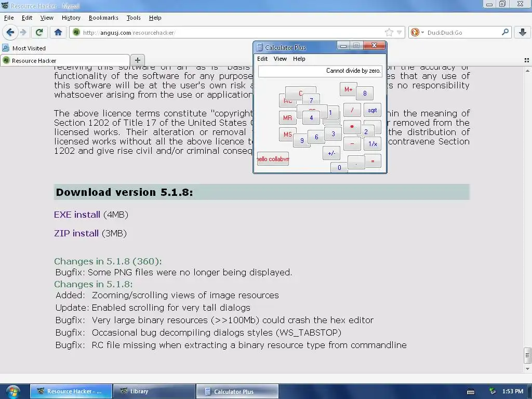Viewport: 532px width, 399px height.
Task: Open the DuckDuckGo search engine selector
Action: (x=417, y=32)
